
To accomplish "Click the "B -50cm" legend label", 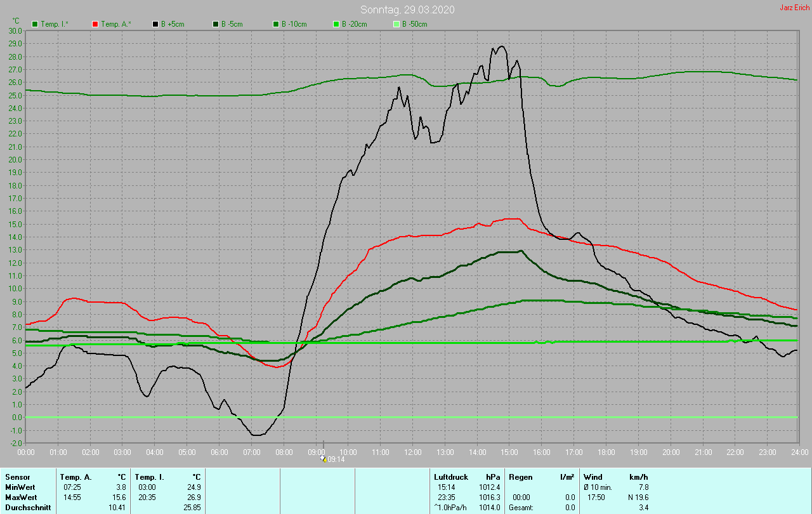I will point(415,24).
